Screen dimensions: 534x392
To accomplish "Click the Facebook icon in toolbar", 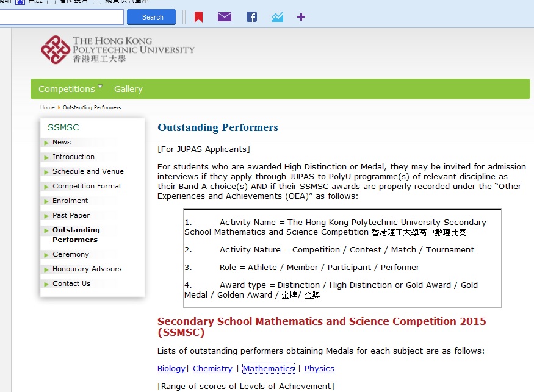I will coord(251,17).
